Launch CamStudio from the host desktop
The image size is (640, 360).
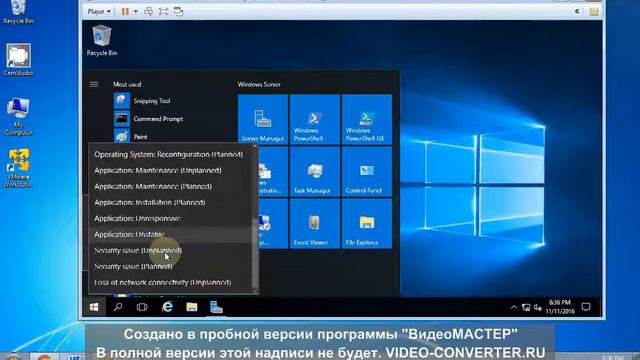(18, 60)
